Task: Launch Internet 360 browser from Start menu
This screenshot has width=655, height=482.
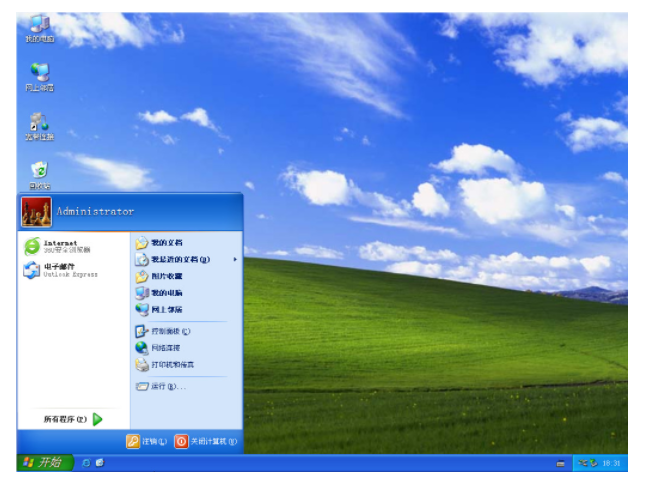Action: [58, 246]
